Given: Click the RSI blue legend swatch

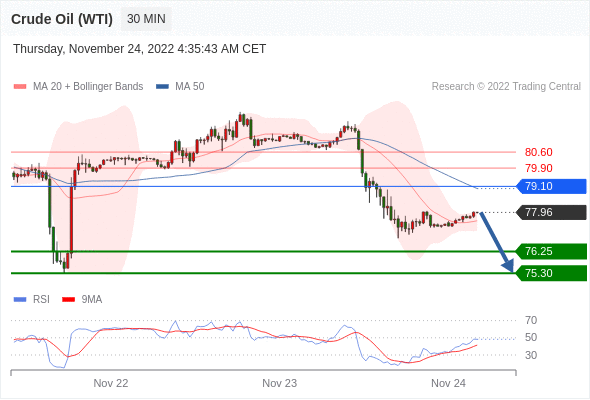Looking at the screenshot, I should point(20,300).
